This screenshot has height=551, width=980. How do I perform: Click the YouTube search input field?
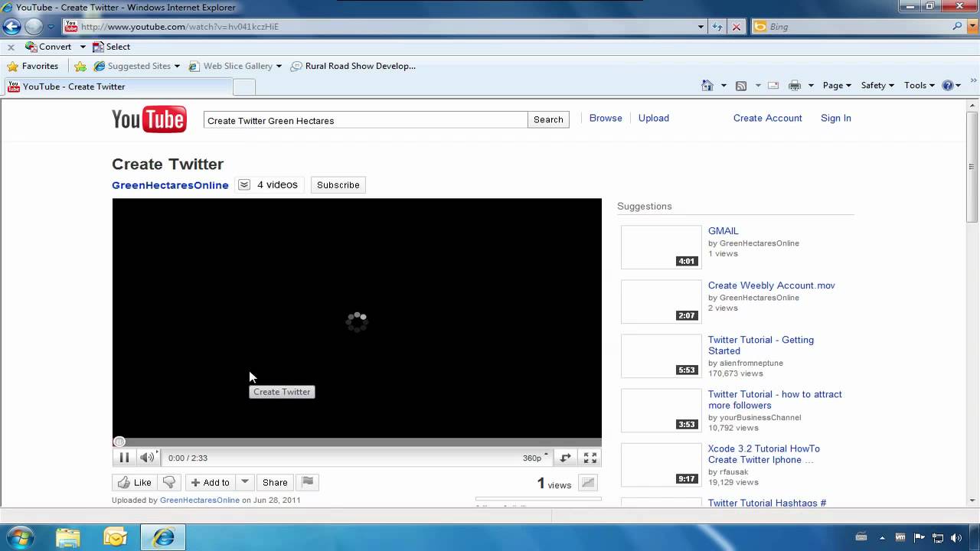[366, 120]
